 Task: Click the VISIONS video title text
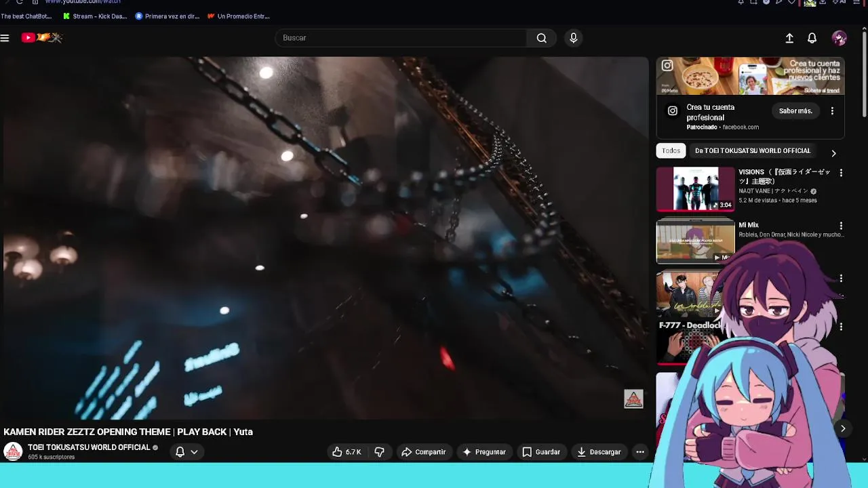point(785,176)
